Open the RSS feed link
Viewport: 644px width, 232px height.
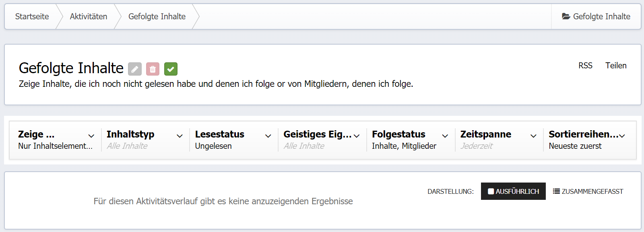point(585,66)
